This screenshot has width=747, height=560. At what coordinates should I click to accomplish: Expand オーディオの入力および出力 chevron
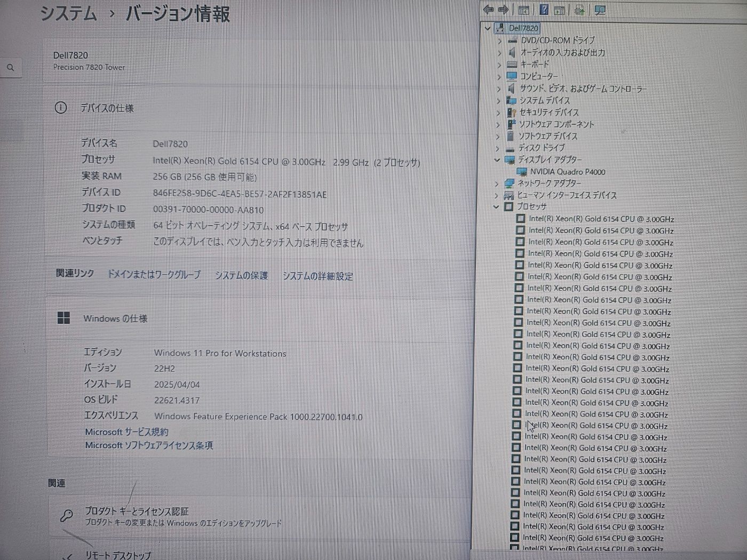tap(499, 52)
